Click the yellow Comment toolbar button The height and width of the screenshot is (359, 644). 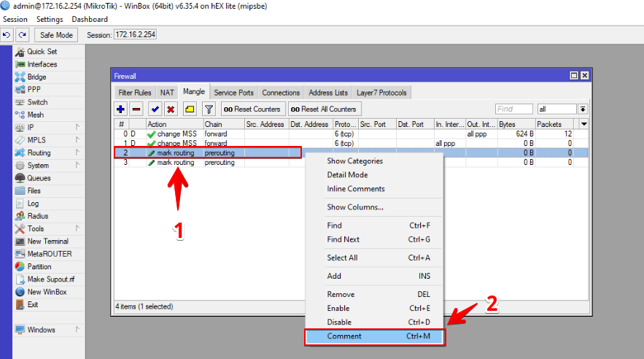coord(190,109)
